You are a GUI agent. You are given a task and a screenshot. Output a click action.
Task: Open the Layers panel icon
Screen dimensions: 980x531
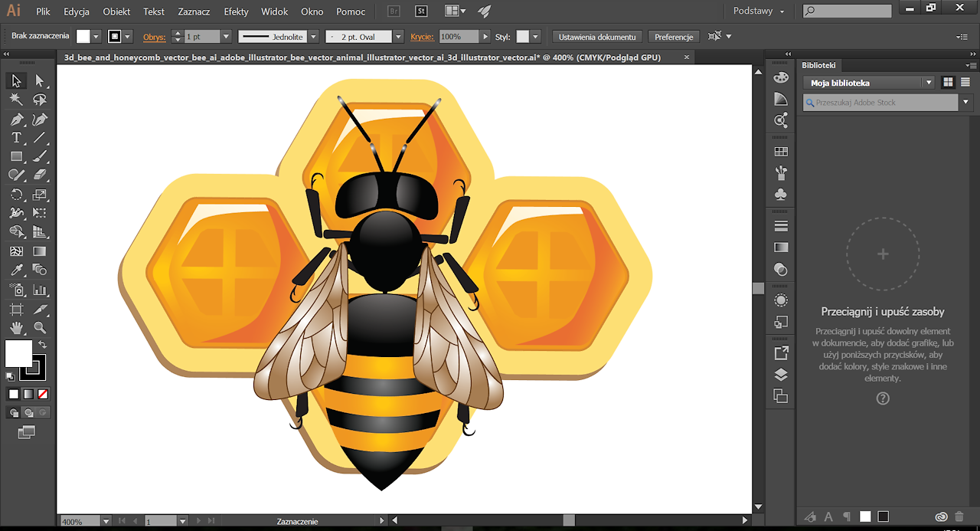(781, 375)
